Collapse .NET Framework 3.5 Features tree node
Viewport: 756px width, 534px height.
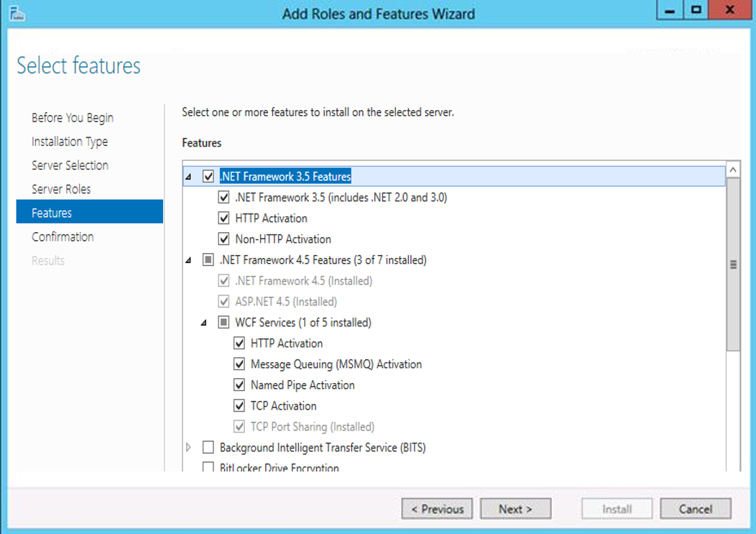(188, 177)
